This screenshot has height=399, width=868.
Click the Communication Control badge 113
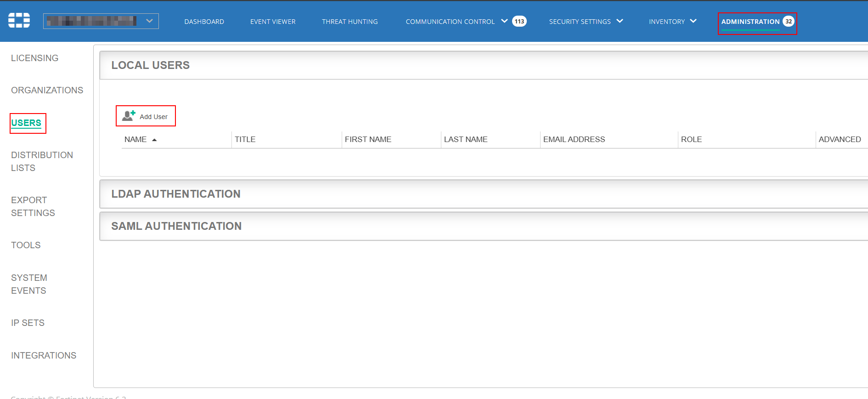[519, 21]
